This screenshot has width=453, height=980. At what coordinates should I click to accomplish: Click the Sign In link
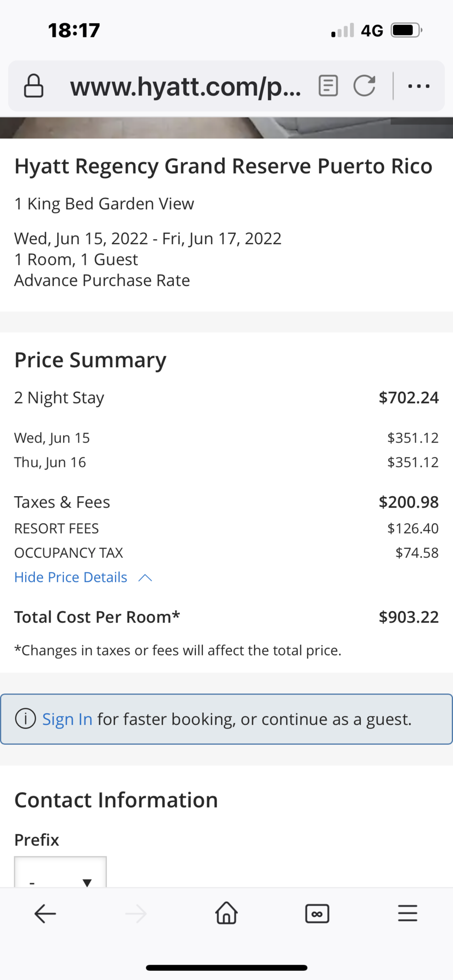pyautogui.click(x=67, y=719)
